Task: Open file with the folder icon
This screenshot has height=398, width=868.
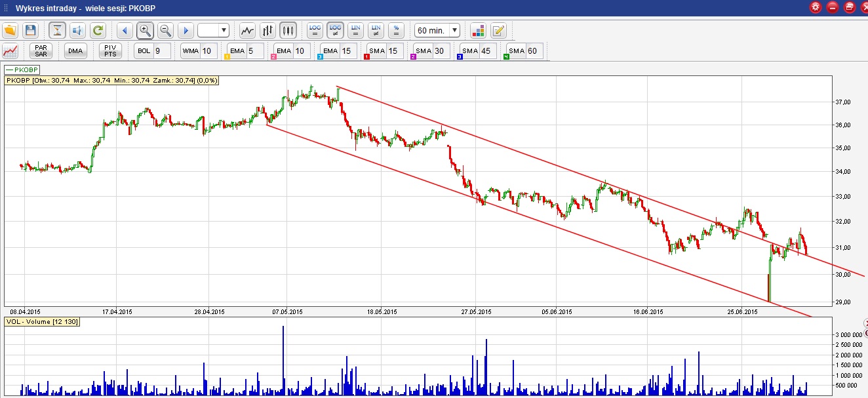Action: 10,30
